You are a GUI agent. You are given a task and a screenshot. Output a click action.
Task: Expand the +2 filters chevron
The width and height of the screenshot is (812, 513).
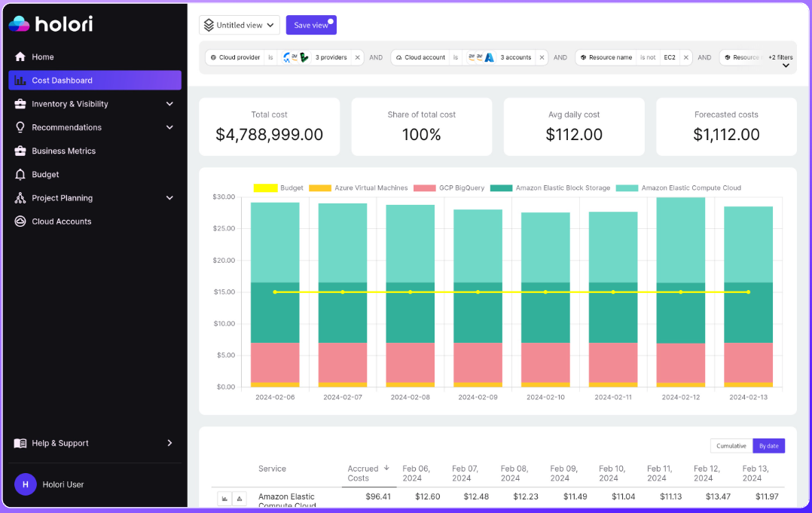pos(786,66)
